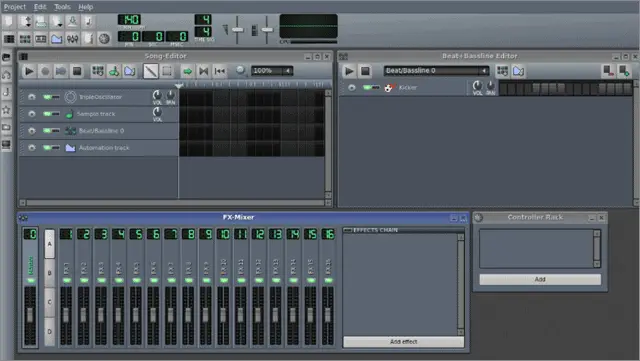This screenshot has height=361, width=640.
Task: Mute the Sample track
Action: (x=47, y=114)
